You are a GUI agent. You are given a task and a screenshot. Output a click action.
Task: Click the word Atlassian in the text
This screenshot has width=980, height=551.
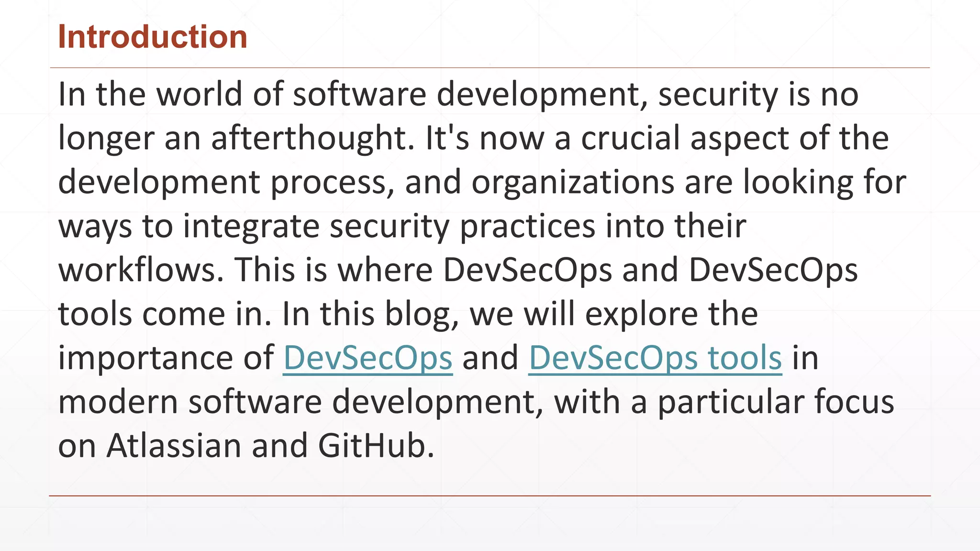click(x=174, y=445)
